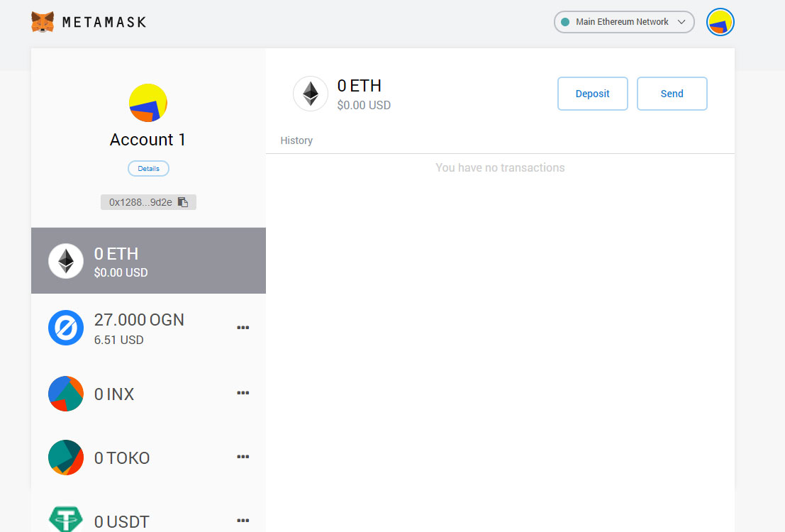Open INX token options menu
This screenshot has width=785, height=532.
pyautogui.click(x=243, y=393)
